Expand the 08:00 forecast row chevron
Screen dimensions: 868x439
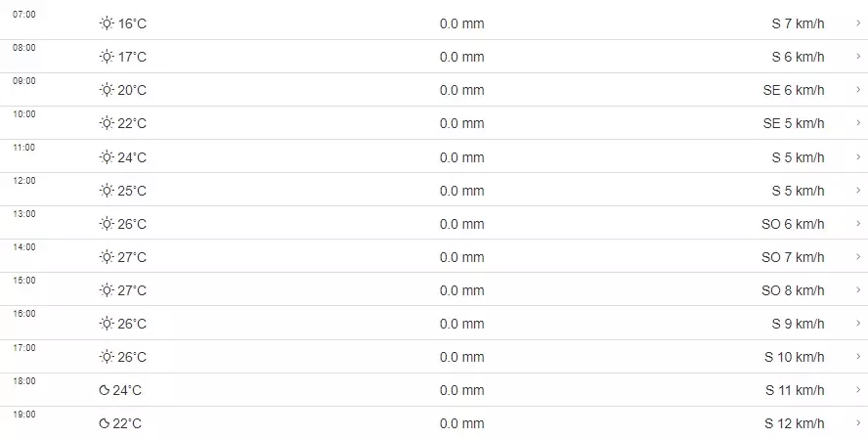(857, 57)
